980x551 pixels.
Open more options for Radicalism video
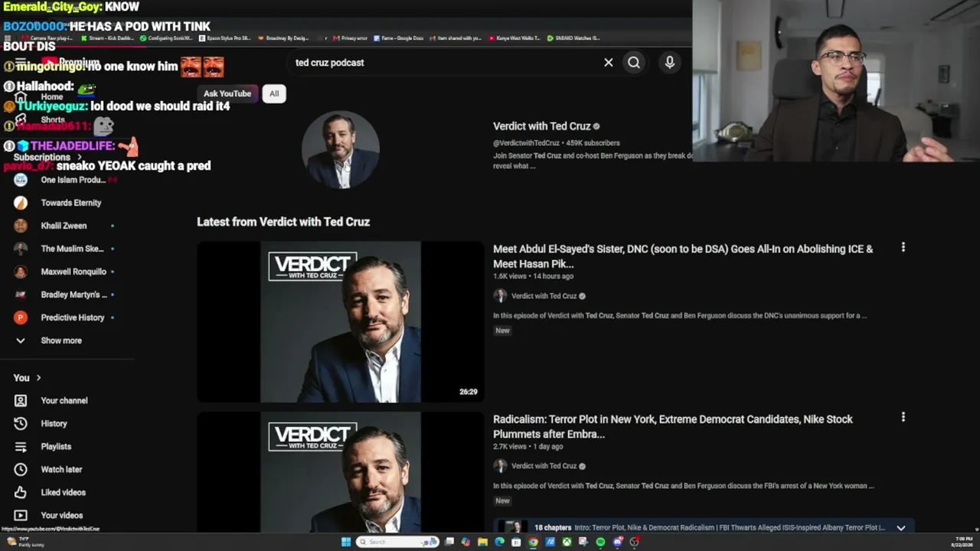click(x=903, y=417)
